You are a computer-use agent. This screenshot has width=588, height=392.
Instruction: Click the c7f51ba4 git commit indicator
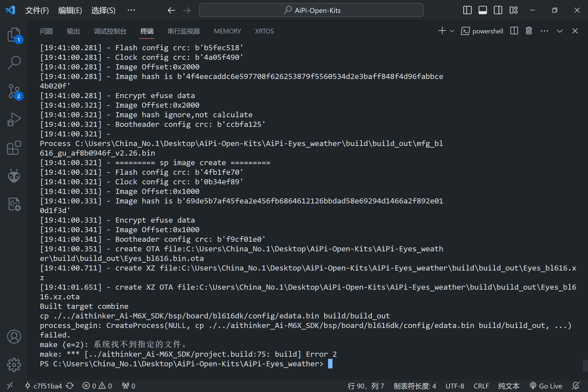point(44,386)
